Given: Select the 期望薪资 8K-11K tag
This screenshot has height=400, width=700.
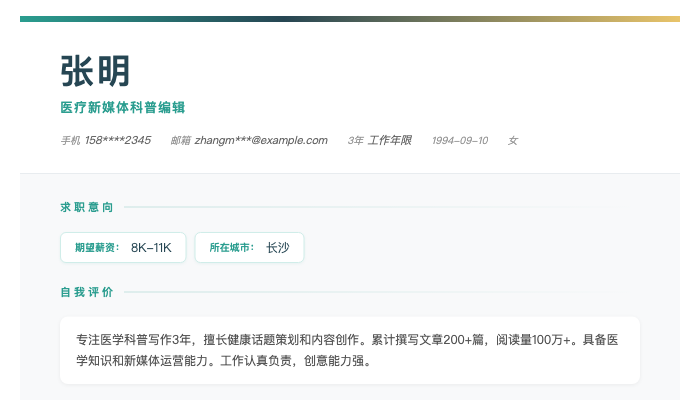Looking at the screenshot, I should (x=123, y=247).
